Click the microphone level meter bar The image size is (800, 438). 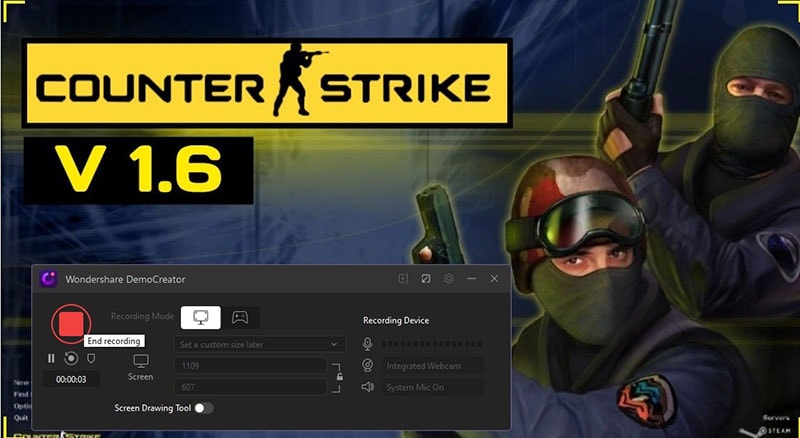(432, 344)
